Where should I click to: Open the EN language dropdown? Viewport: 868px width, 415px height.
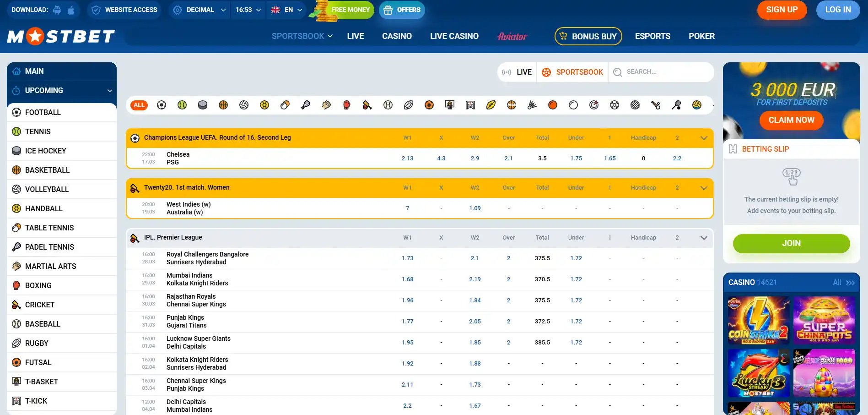tap(286, 10)
